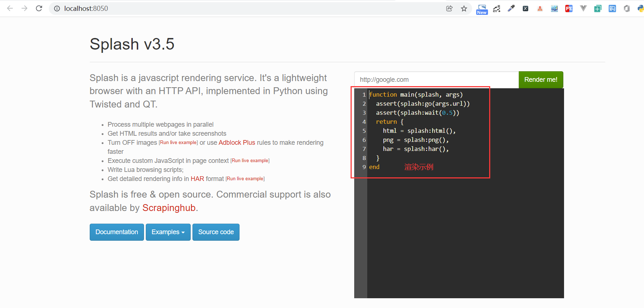Screen dimensions: 644x308
Task: Click line number 9 in editor gutter
Action: (x=364, y=167)
